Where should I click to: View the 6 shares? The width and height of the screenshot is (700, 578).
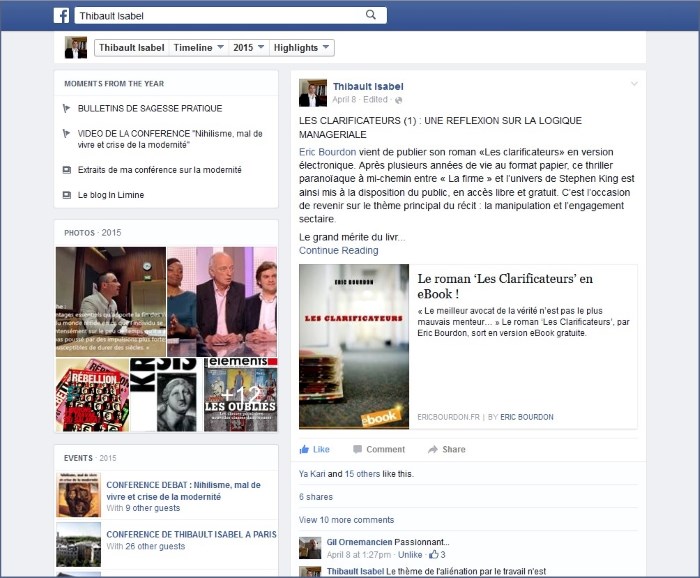pyautogui.click(x=316, y=497)
